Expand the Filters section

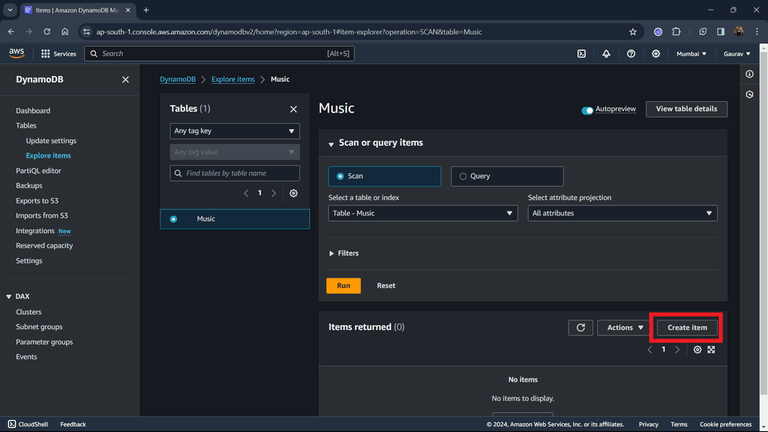[x=344, y=253]
